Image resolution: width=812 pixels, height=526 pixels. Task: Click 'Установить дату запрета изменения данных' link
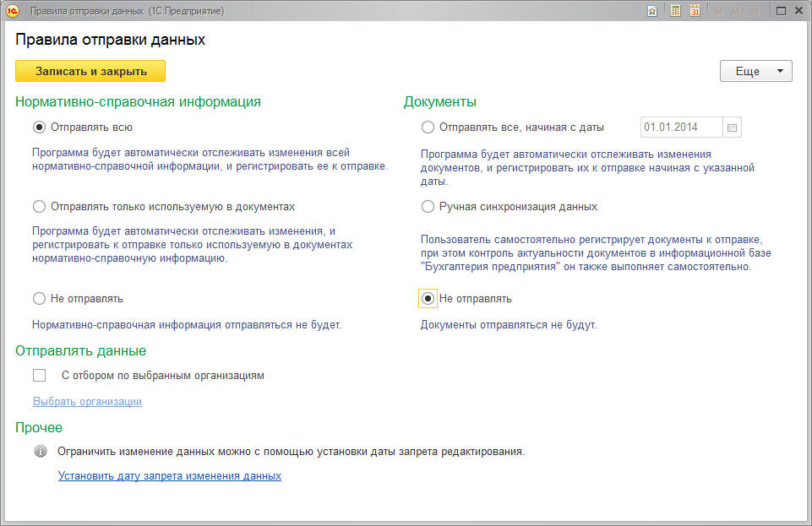[x=169, y=476]
